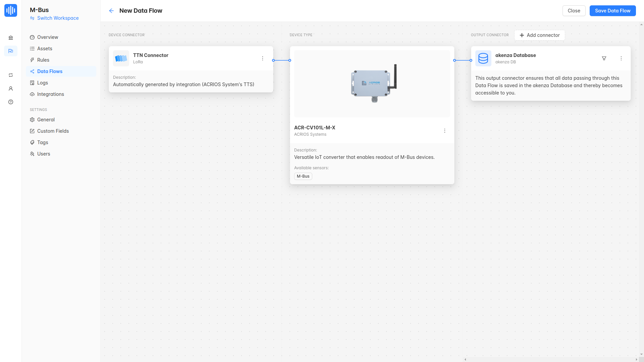Go to Rules in sidebar

pos(43,60)
